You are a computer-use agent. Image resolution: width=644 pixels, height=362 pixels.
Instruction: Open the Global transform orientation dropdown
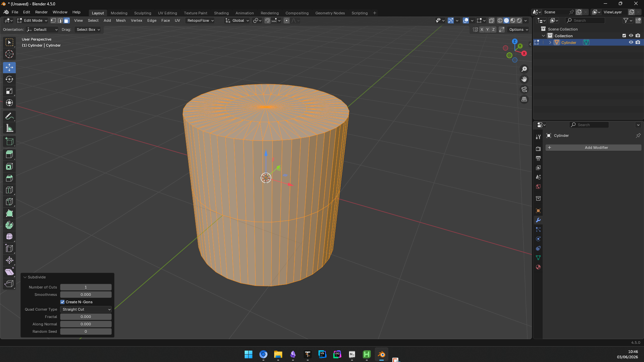(x=237, y=20)
